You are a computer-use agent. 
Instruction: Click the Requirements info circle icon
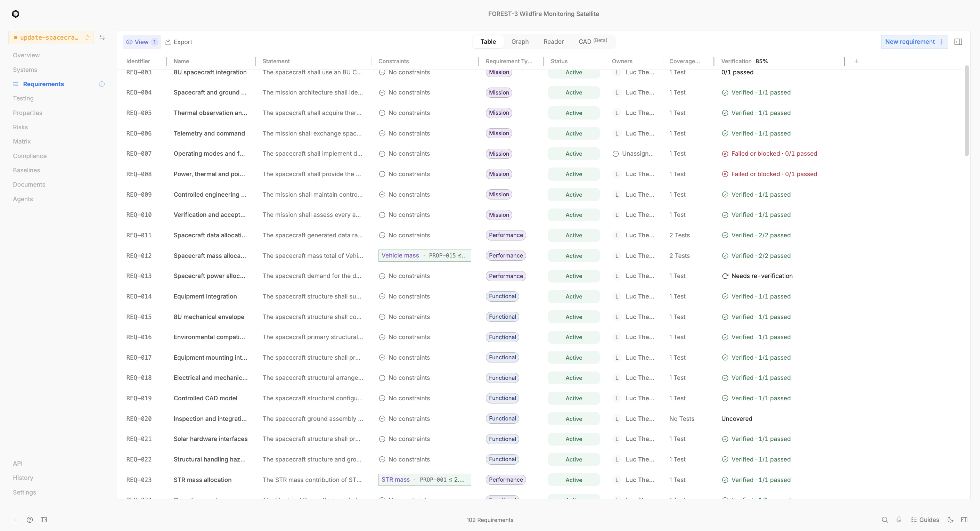click(x=101, y=84)
